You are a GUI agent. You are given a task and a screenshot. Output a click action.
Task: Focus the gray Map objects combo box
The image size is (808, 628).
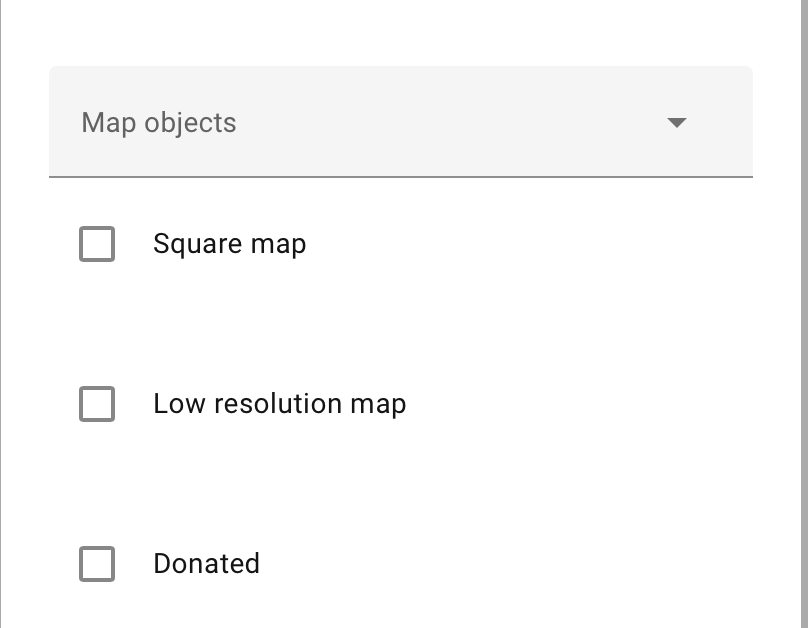(x=400, y=122)
